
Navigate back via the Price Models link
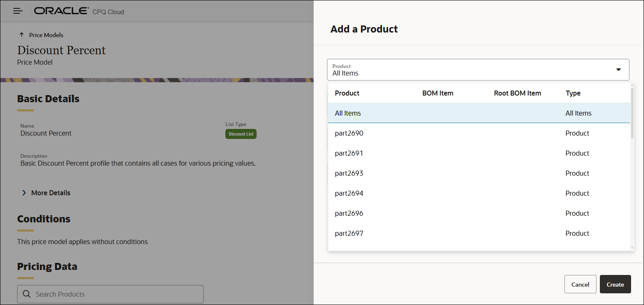45,35
